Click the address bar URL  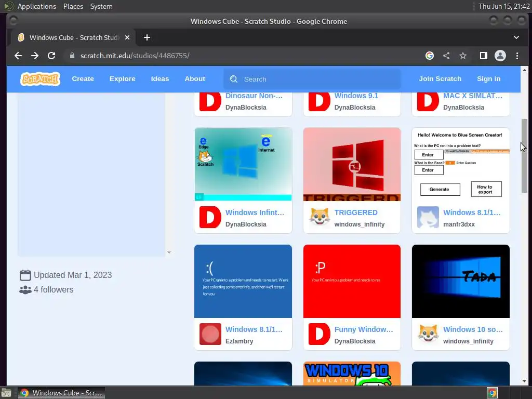[135, 56]
